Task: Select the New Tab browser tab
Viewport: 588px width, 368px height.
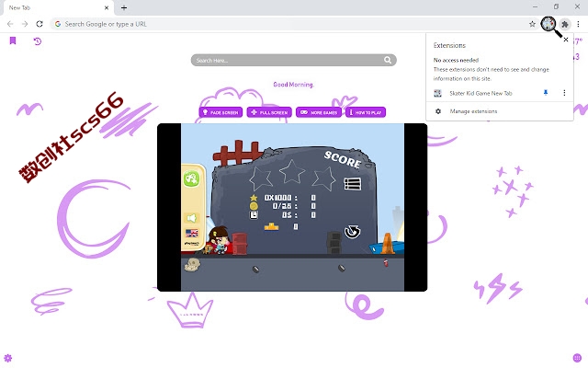Action: pos(58,8)
